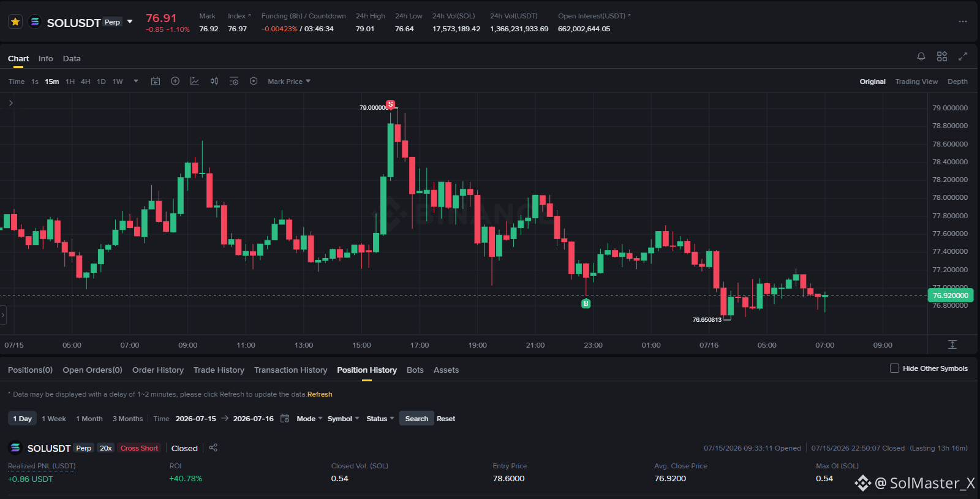Select the 3 Months range filter
Viewport: 980px width, 499px height.
click(x=127, y=419)
